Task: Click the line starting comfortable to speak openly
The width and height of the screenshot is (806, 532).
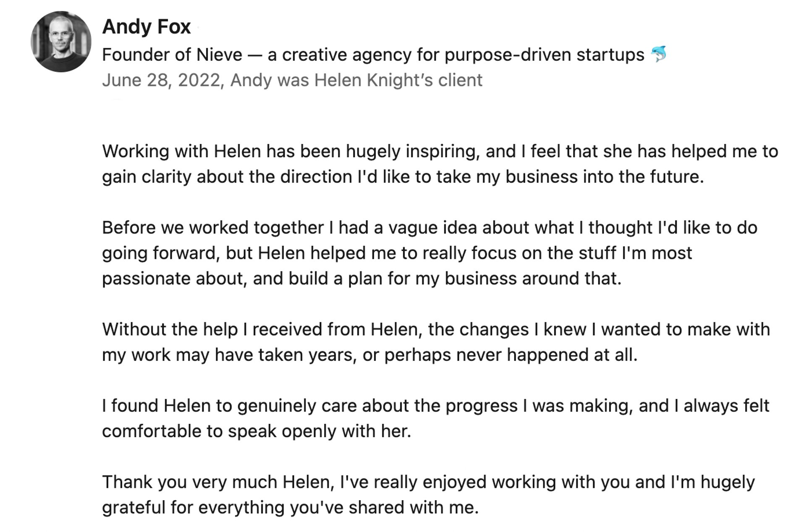Action: 256,431
